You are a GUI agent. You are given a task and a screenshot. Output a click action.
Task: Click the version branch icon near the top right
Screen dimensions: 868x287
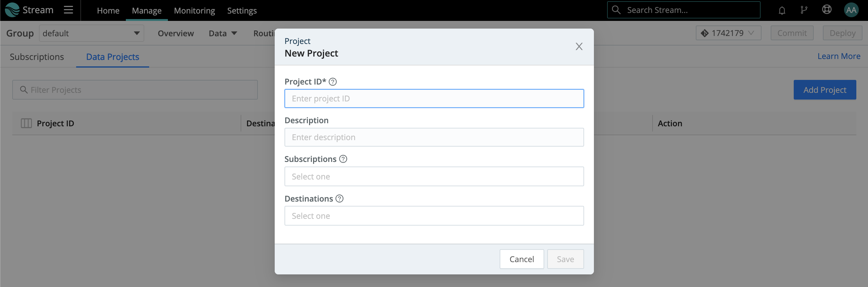coord(804,10)
